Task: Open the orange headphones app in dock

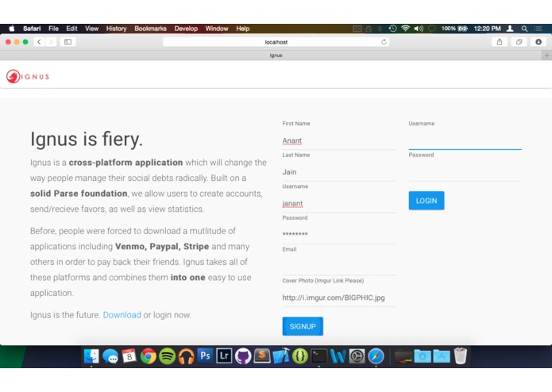Action: click(186, 356)
